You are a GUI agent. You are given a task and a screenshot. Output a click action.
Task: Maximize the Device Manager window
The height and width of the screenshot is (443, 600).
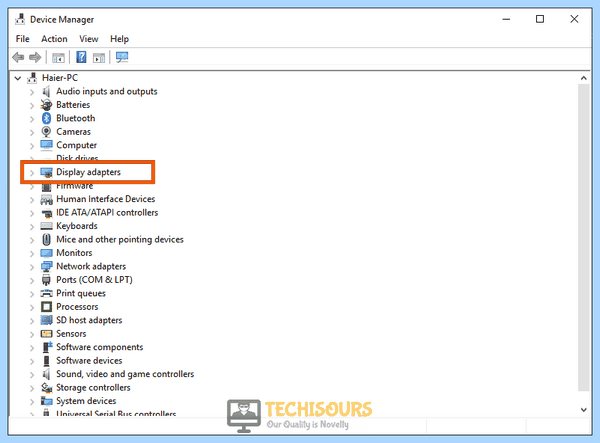click(540, 19)
